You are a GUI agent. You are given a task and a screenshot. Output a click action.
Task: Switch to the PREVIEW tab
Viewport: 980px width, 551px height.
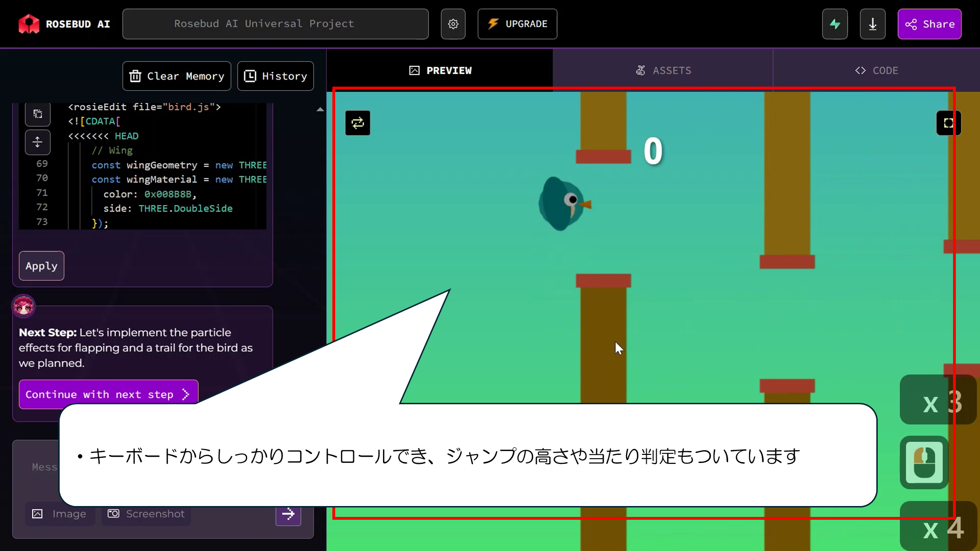(x=440, y=71)
